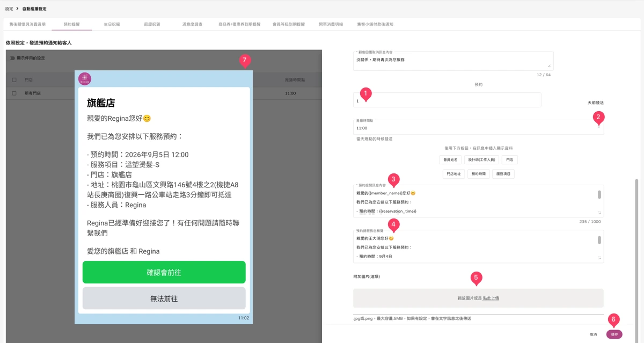Screen dimensions: 644x343
Task: Select the 集客小舖付款後通知 tab
Action: 375,24
